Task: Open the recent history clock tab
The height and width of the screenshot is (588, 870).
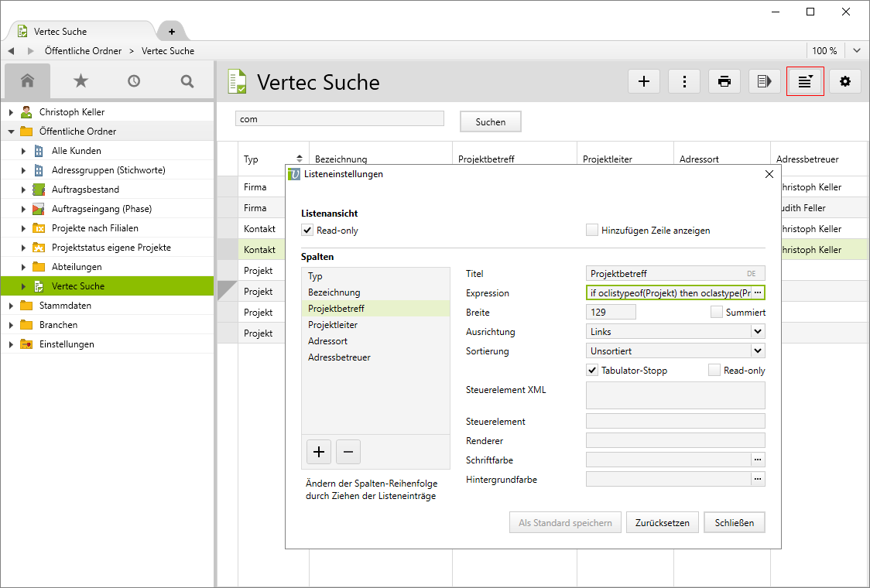Action: [x=134, y=81]
